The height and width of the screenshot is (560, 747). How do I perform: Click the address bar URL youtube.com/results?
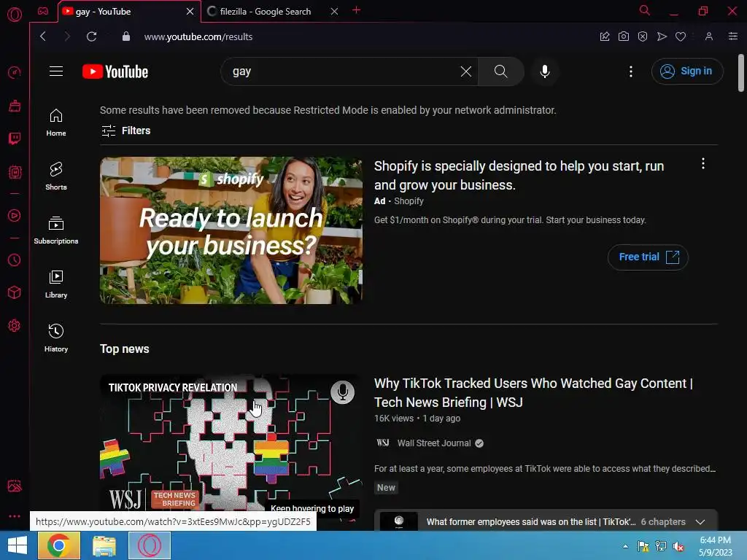click(198, 36)
